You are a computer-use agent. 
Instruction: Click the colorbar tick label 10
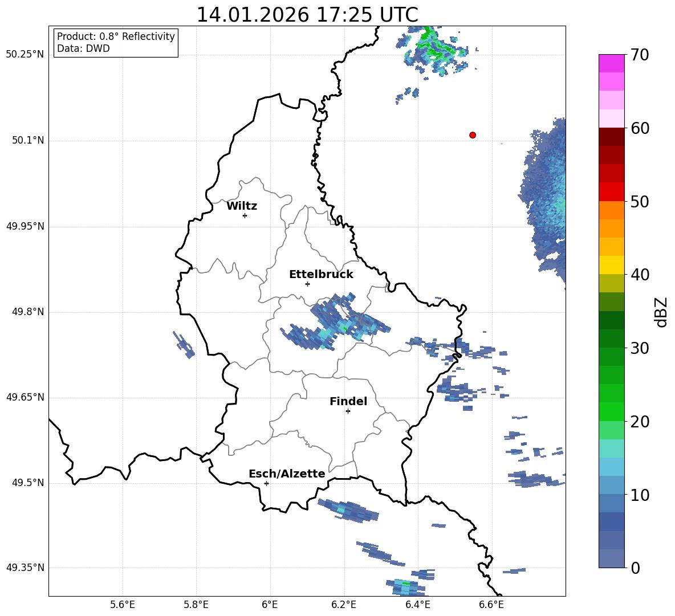640,495
